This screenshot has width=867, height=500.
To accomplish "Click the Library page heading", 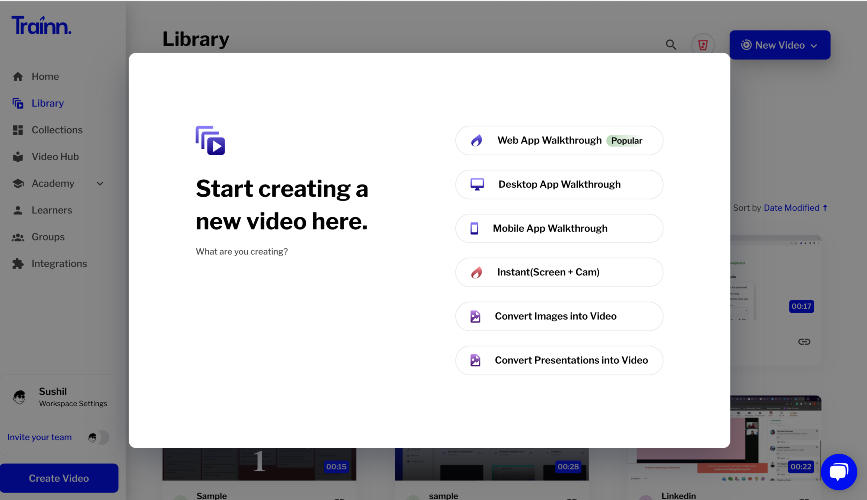I will (196, 39).
